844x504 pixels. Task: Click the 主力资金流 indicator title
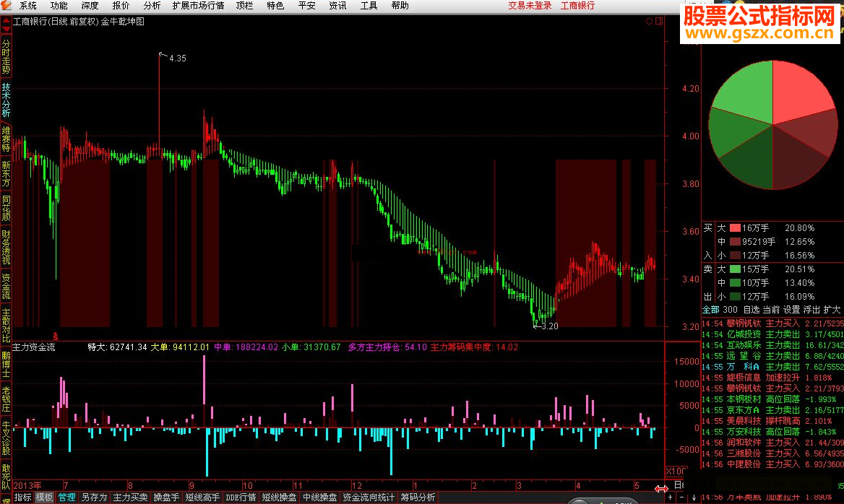pyautogui.click(x=34, y=347)
